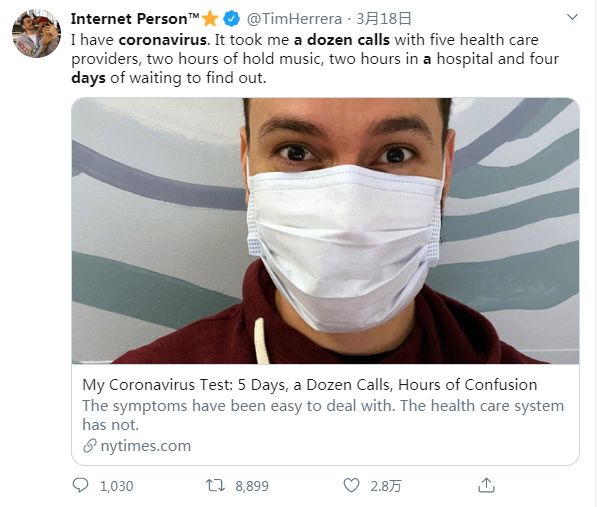Click the 2.8万 likes count
The image size is (597, 507).
pos(386,486)
